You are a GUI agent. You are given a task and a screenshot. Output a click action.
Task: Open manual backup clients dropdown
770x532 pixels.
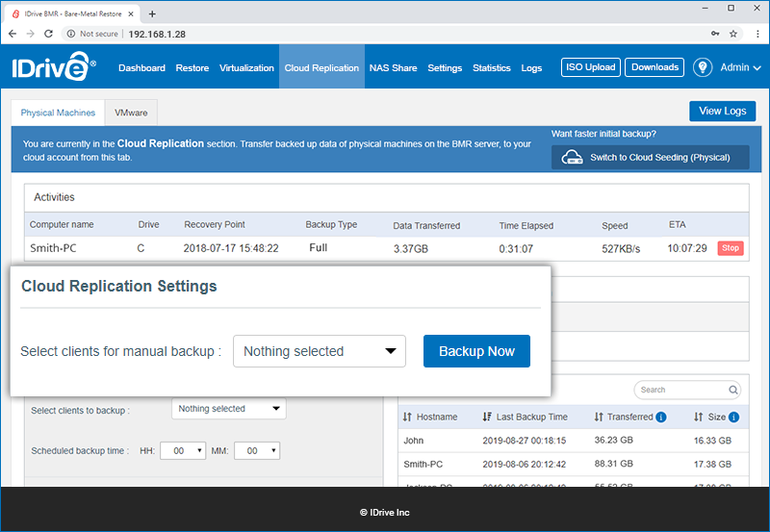click(320, 351)
